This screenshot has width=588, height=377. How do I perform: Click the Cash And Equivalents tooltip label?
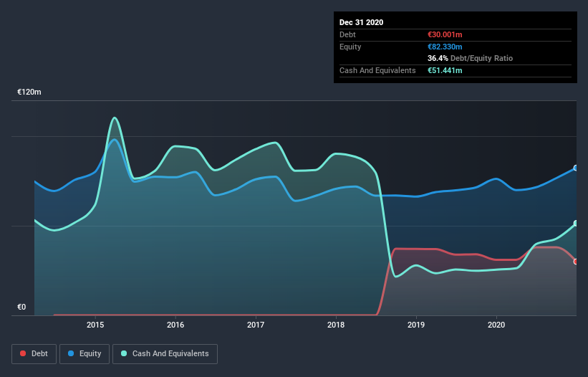(377, 70)
